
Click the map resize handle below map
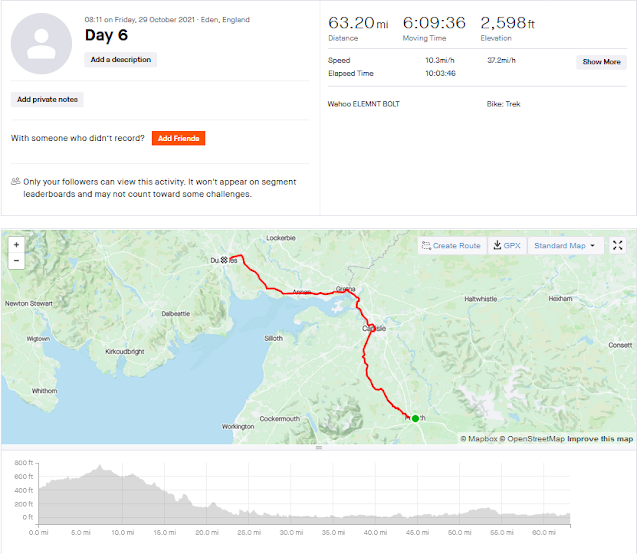pyautogui.click(x=319, y=448)
